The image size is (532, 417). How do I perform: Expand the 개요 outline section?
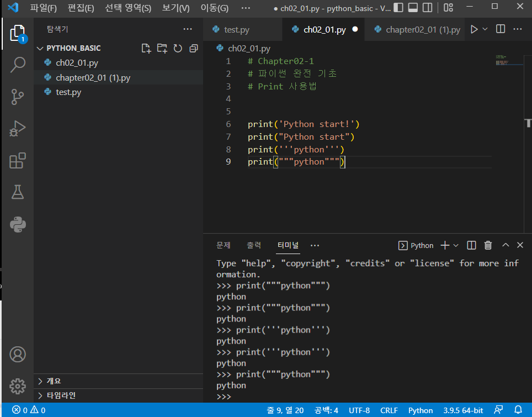coord(54,381)
